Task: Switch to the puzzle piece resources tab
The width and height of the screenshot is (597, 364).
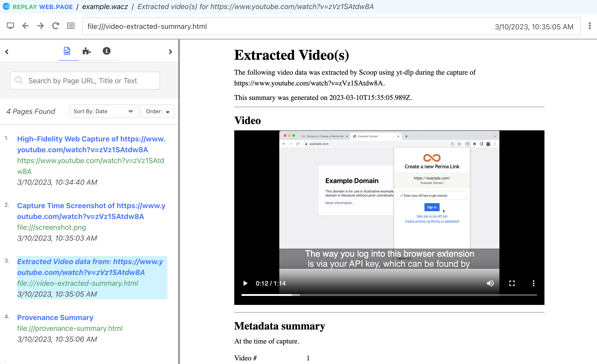Action: [x=87, y=51]
